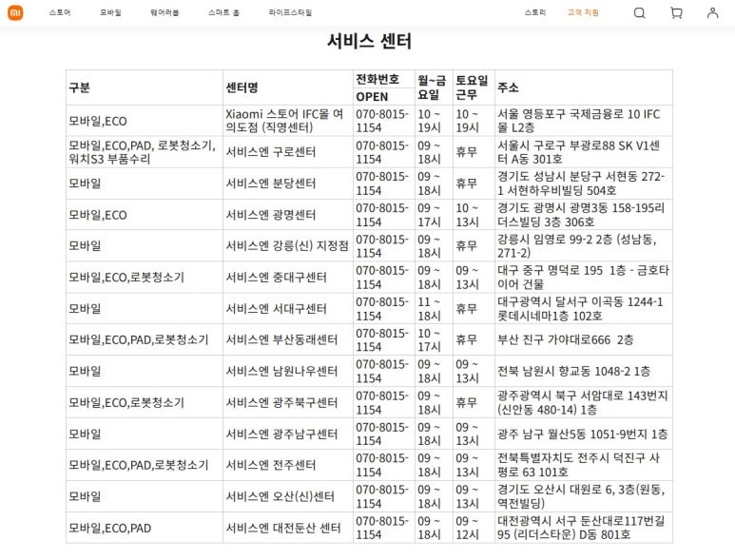Select the 센터명 column header
The height and width of the screenshot is (560, 735).
[x=288, y=87]
